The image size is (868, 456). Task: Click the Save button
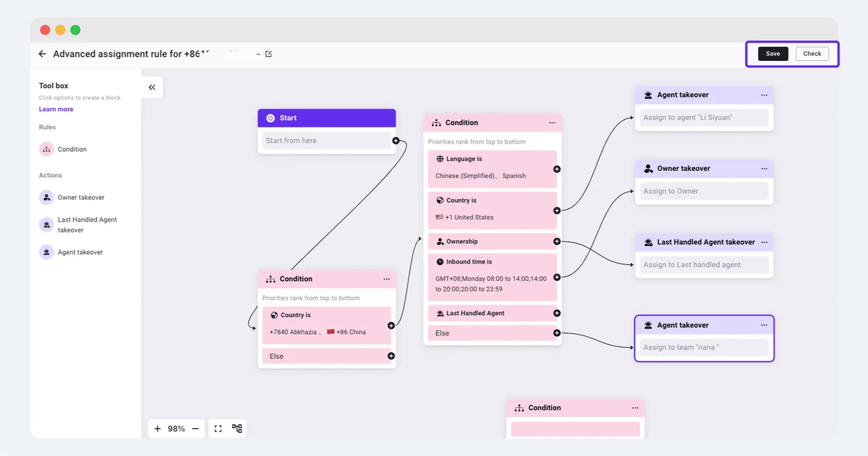point(773,54)
